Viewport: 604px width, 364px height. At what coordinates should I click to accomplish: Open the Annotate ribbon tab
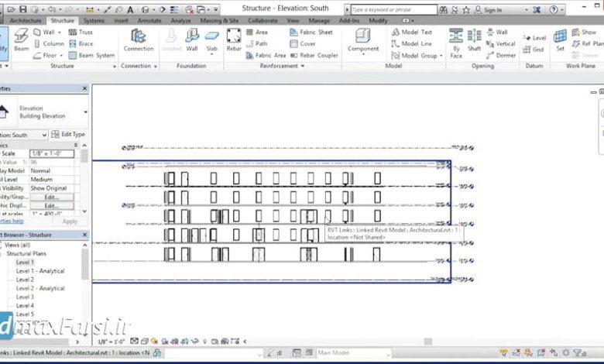point(149,20)
